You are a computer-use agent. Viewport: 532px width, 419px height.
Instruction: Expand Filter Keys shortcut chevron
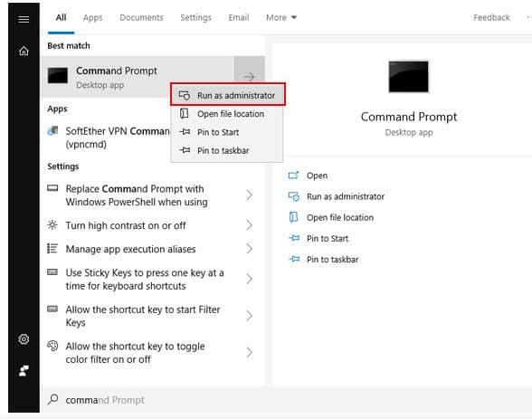(250, 316)
